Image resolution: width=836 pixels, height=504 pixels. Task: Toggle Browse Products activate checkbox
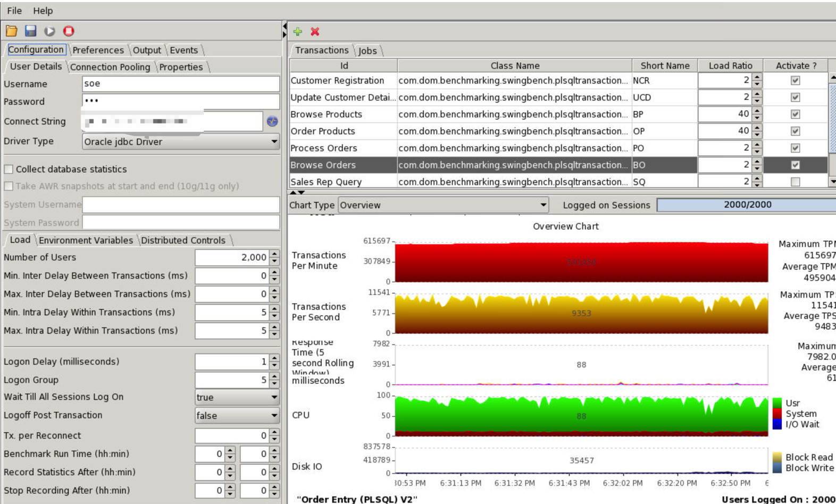(795, 114)
